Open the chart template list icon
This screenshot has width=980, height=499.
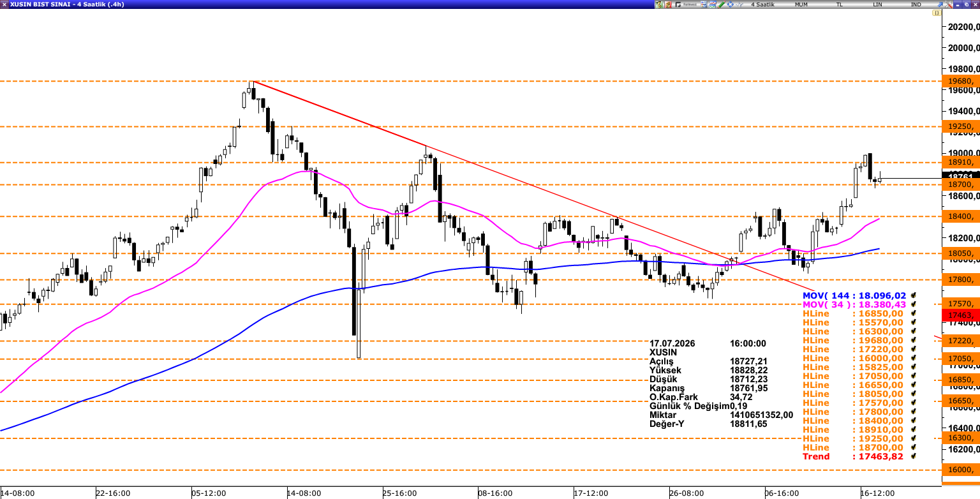point(704,4)
